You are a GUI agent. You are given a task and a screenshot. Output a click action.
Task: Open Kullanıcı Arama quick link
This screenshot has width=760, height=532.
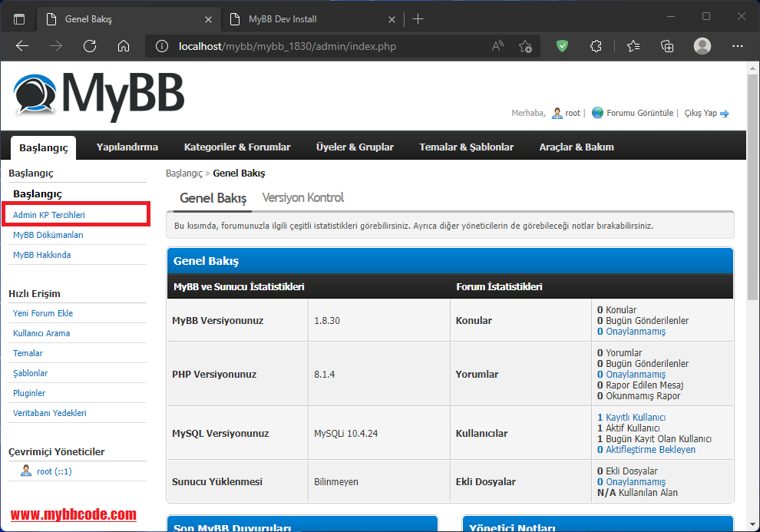coord(41,333)
